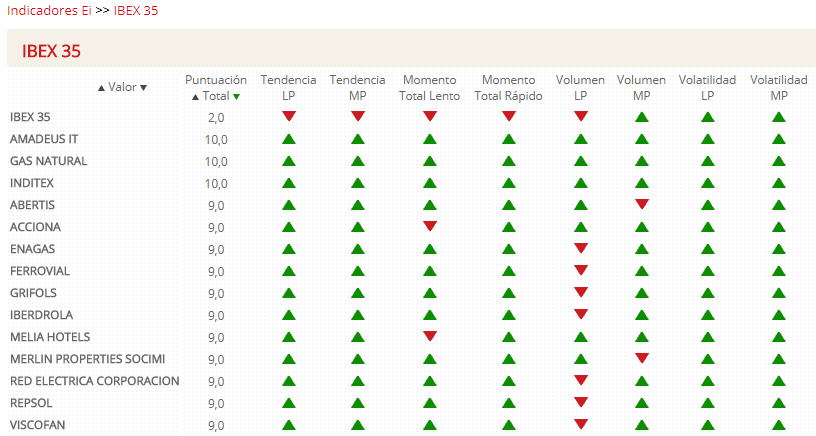Select the MELIA HOTELS row name
Image resolution: width=816 pixels, height=436 pixels.
[x=50, y=337]
